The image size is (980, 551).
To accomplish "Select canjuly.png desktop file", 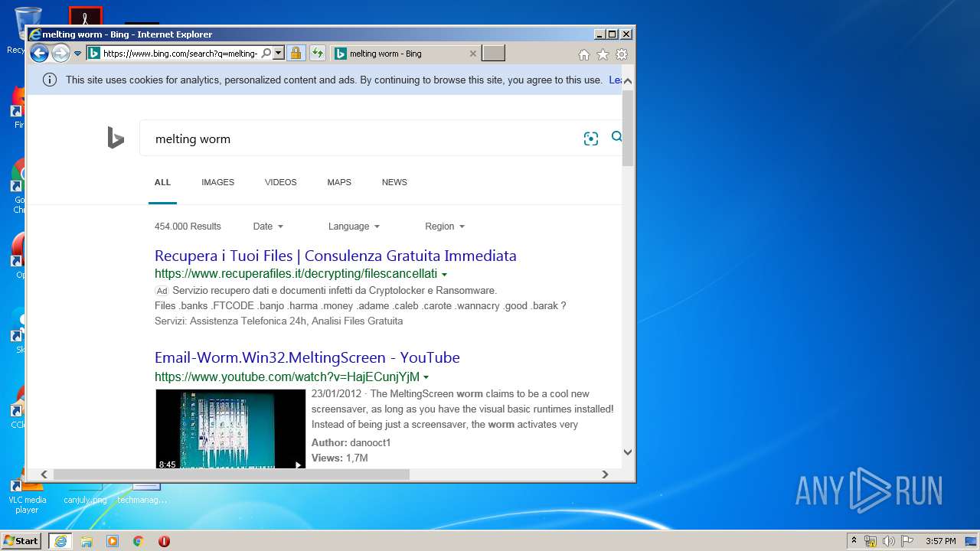I will tap(85, 494).
